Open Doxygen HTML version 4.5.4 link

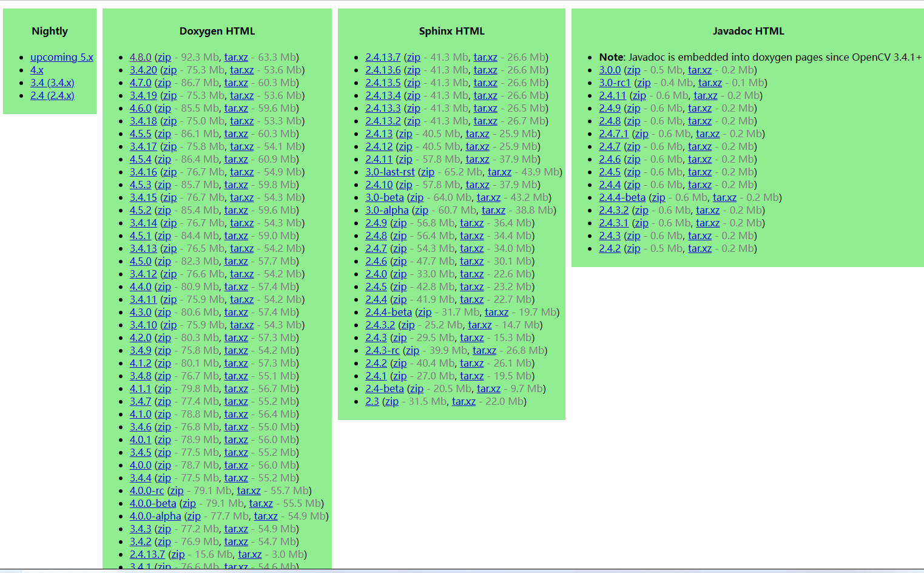tap(141, 159)
